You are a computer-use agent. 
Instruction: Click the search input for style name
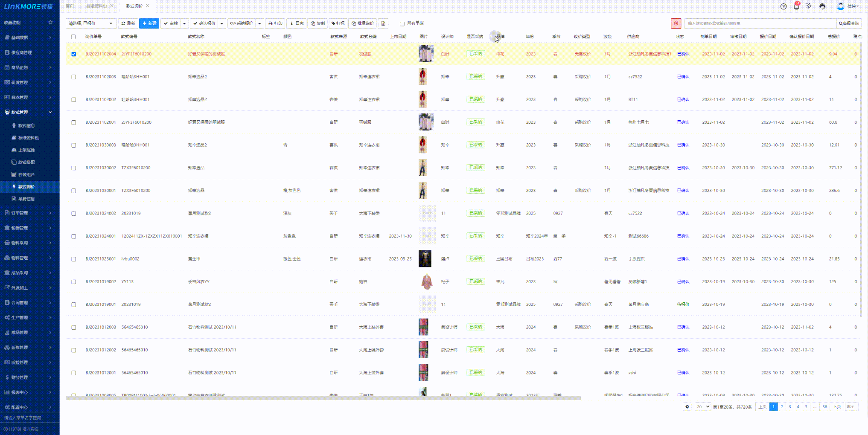click(760, 23)
